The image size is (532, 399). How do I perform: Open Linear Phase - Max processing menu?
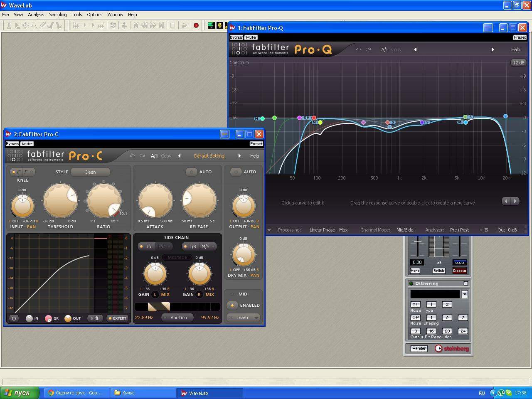pyautogui.click(x=328, y=230)
